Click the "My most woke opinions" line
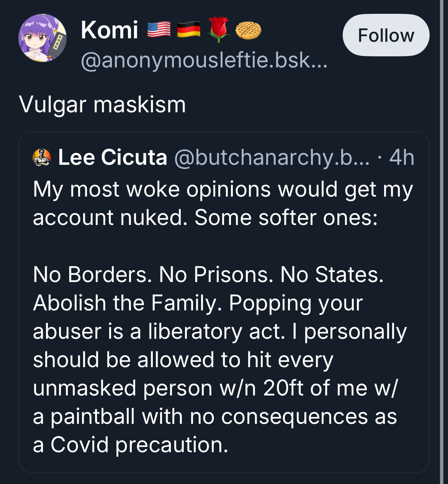This screenshot has height=484, width=448. point(223,189)
